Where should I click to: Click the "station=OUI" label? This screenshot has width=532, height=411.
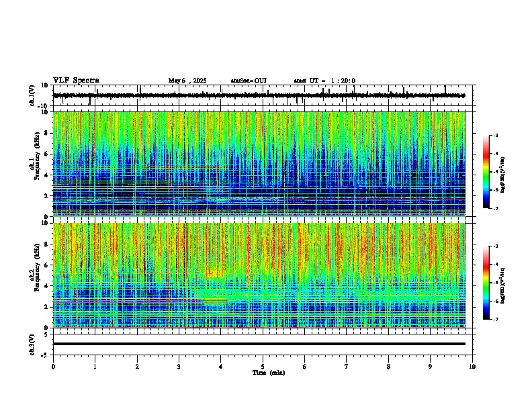tap(249, 81)
